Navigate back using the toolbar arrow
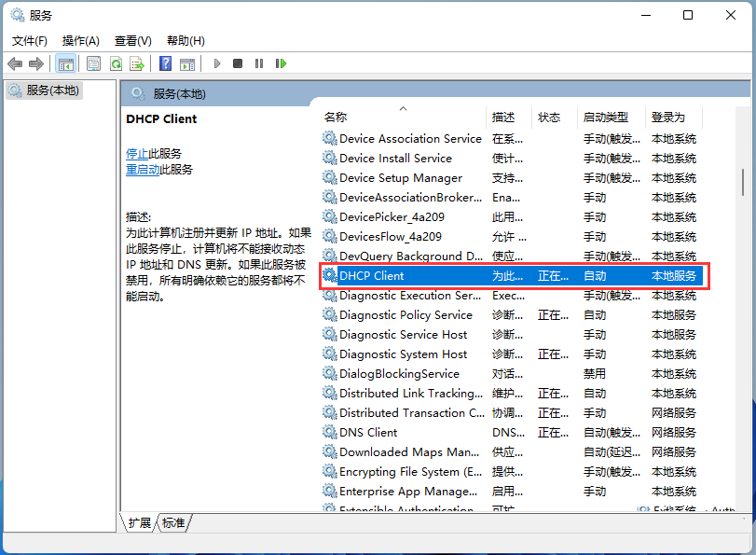Viewport: 756px width, 555px height. (15, 63)
